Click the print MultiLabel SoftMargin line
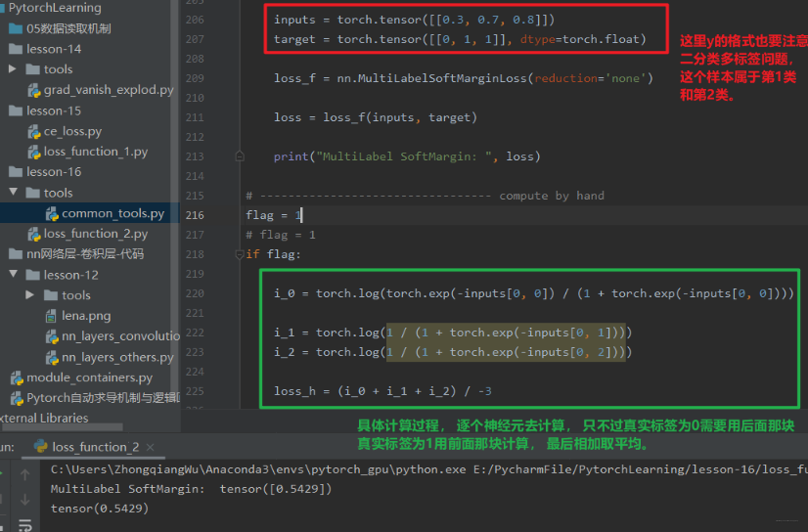The width and height of the screenshot is (808, 532). pyautogui.click(x=407, y=156)
